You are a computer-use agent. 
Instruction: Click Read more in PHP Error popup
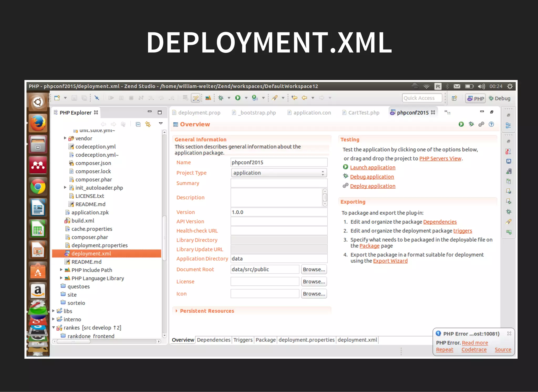pyautogui.click(x=475, y=343)
